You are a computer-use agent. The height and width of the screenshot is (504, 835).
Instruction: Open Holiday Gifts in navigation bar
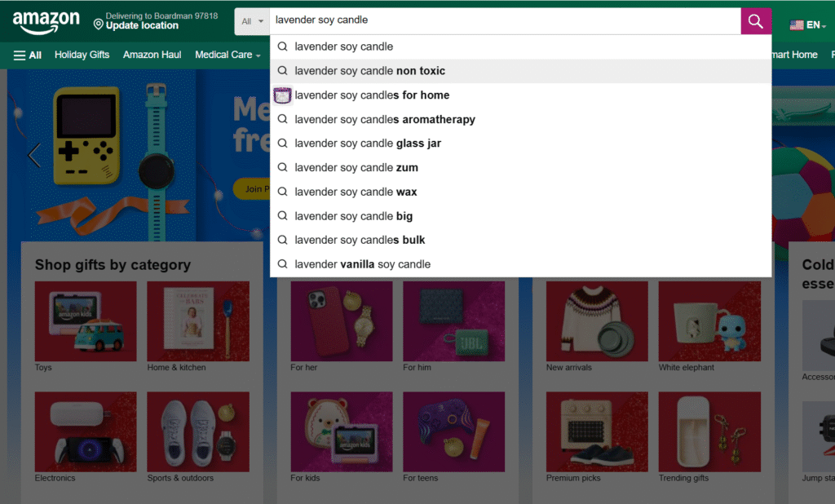click(82, 55)
